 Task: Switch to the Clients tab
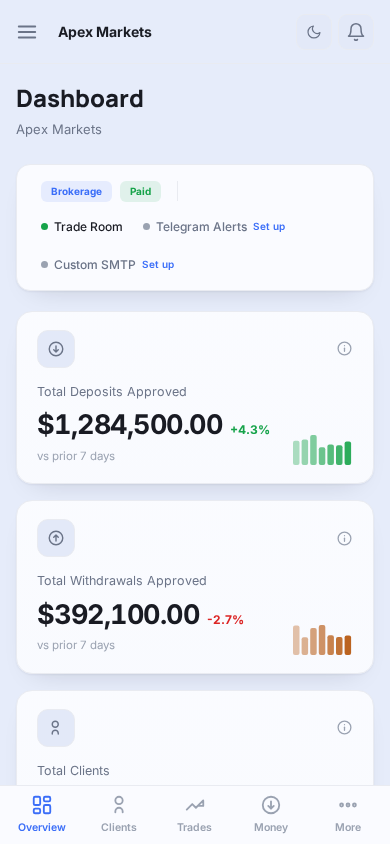tap(119, 814)
